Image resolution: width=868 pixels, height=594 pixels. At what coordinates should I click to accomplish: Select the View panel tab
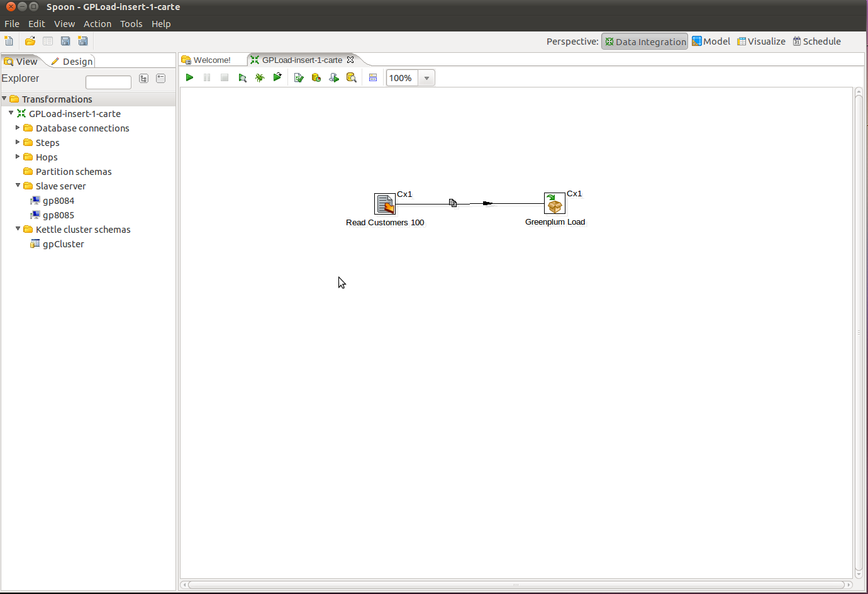(x=21, y=61)
